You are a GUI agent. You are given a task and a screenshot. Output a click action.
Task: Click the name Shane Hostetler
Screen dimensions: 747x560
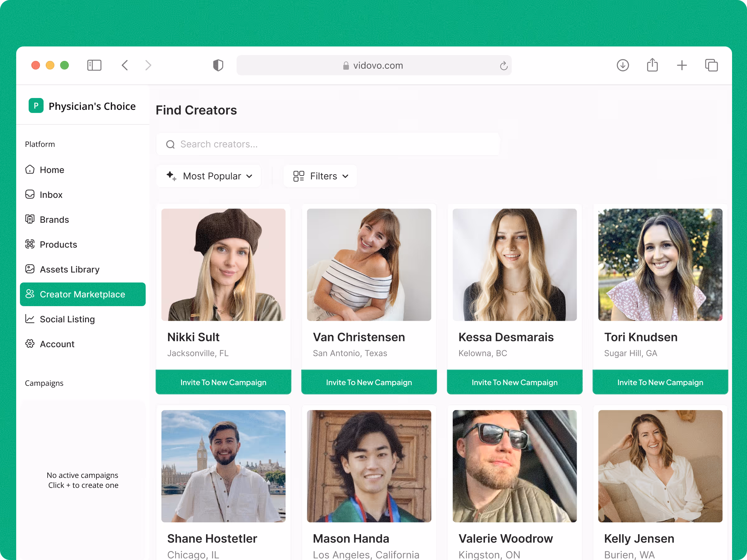pos(212,539)
